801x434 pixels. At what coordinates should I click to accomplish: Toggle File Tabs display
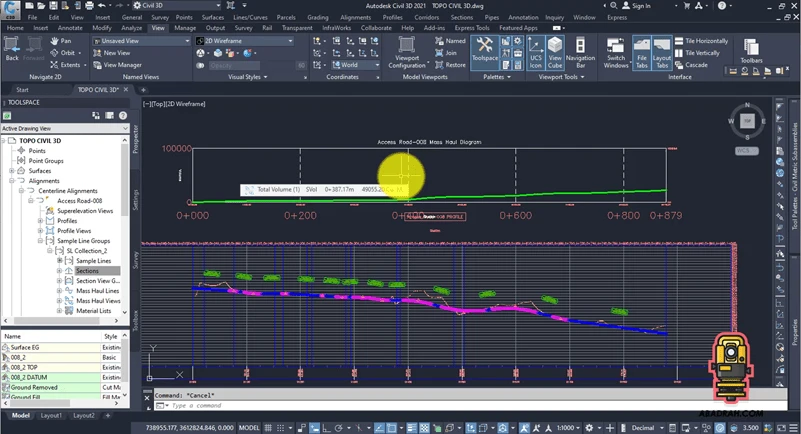[x=641, y=52]
